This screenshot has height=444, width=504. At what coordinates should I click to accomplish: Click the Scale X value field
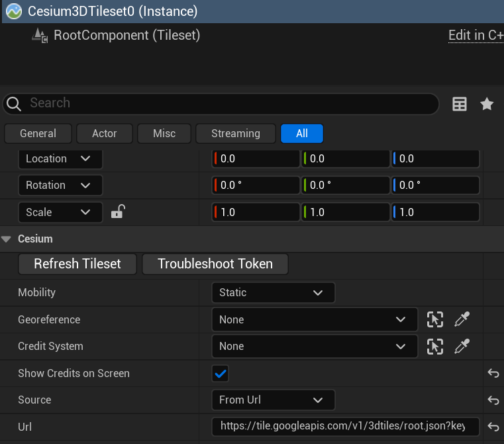tap(256, 212)
